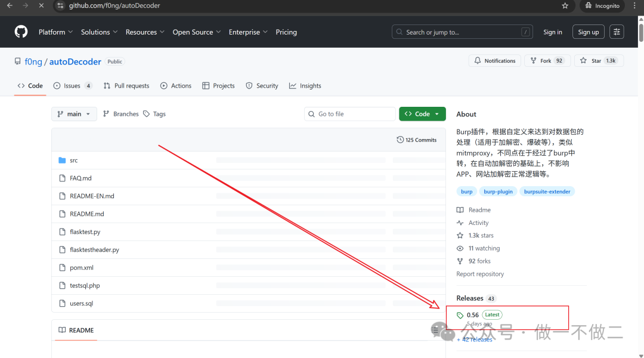Open the FAQ.md file
Screen dimensions: 644x358
[x=80, y=178]
